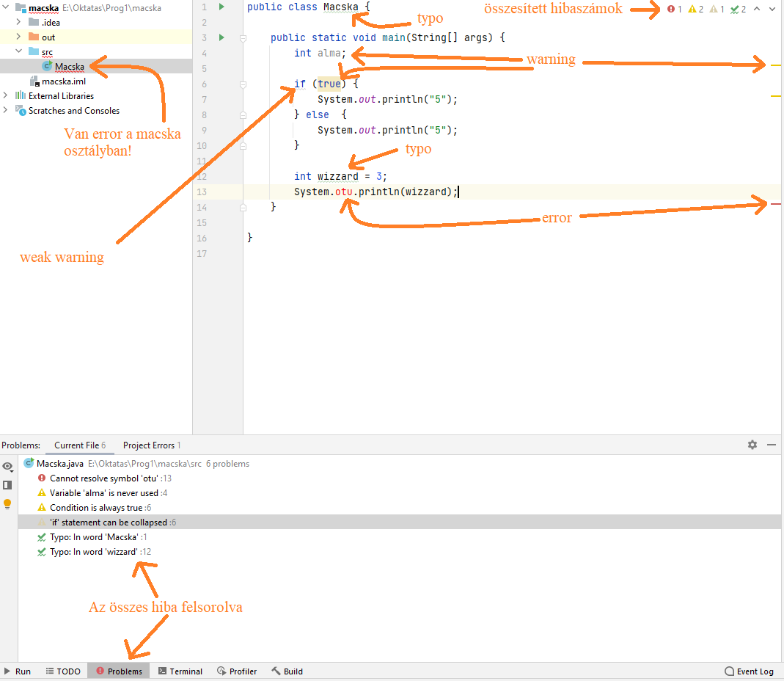Select the out folder in project tree

point(96,37)
